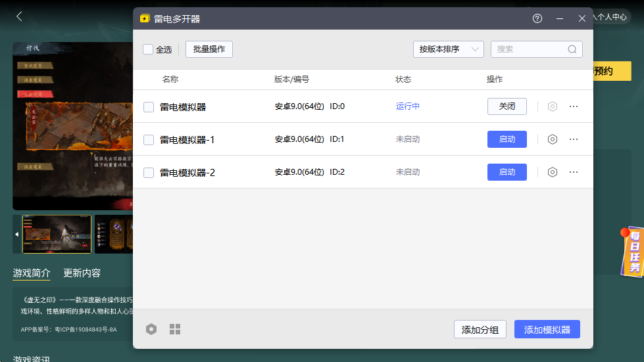The image size is (644, 362).
Task: Click 未启动 status of 雷电模拟器-2
Action: click(408, 171)
